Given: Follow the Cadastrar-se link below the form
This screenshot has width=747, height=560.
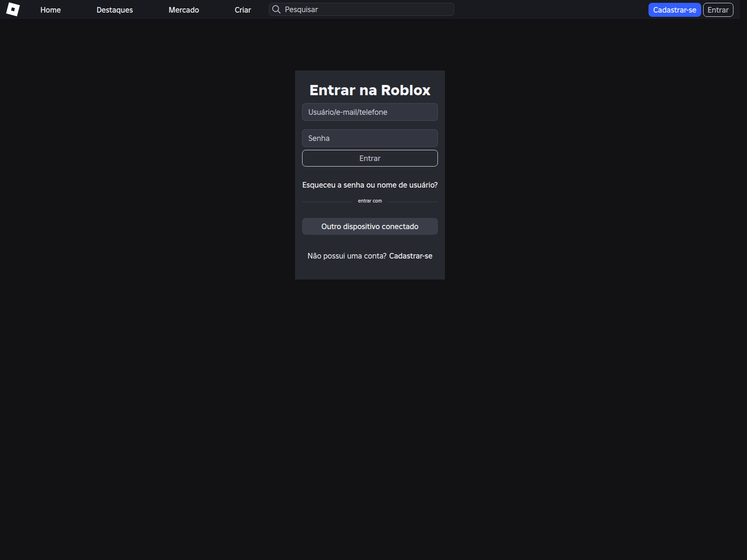Looking at the screenshot, I should pyautogui.click(x=411, y=256).
